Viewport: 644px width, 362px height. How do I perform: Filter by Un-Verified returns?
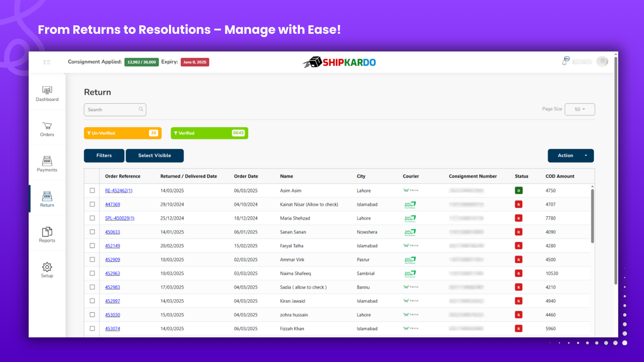coord(123,133)
